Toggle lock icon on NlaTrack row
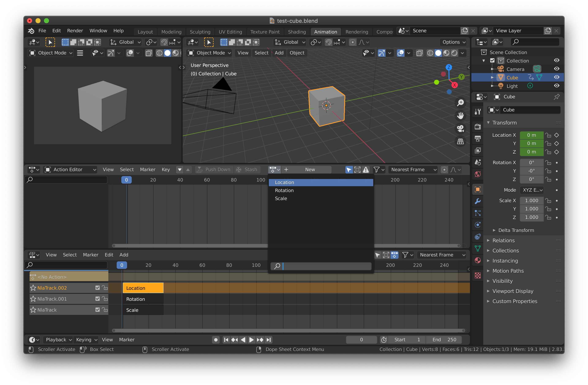Screen dimensions: 588x385 105,310
